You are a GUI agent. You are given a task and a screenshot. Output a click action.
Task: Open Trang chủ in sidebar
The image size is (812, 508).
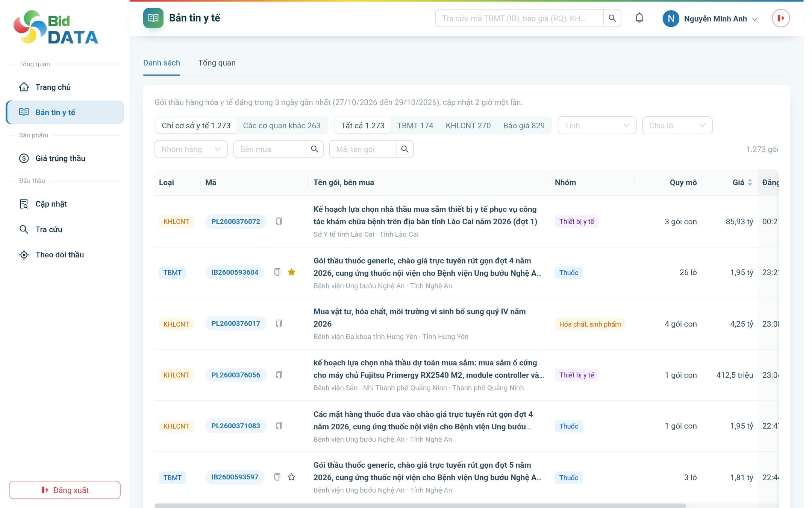[65, 87]
